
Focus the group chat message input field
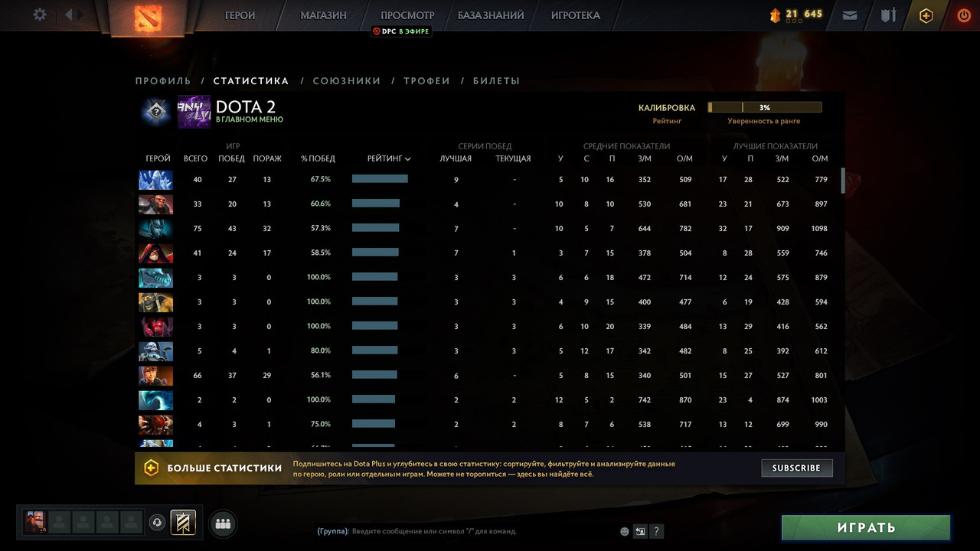tap(467, 531)
